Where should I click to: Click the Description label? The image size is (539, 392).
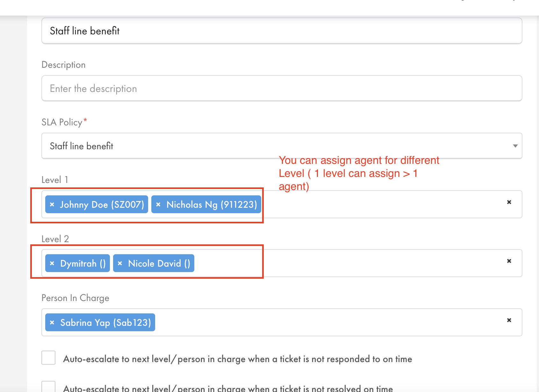click(x=63, y=65)
